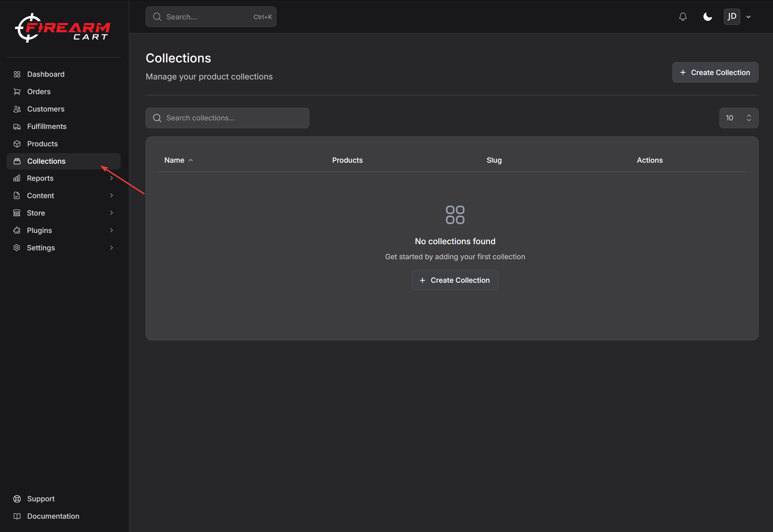
Task: Click the Settings gear icon
Action: click(x=17, y=248)
